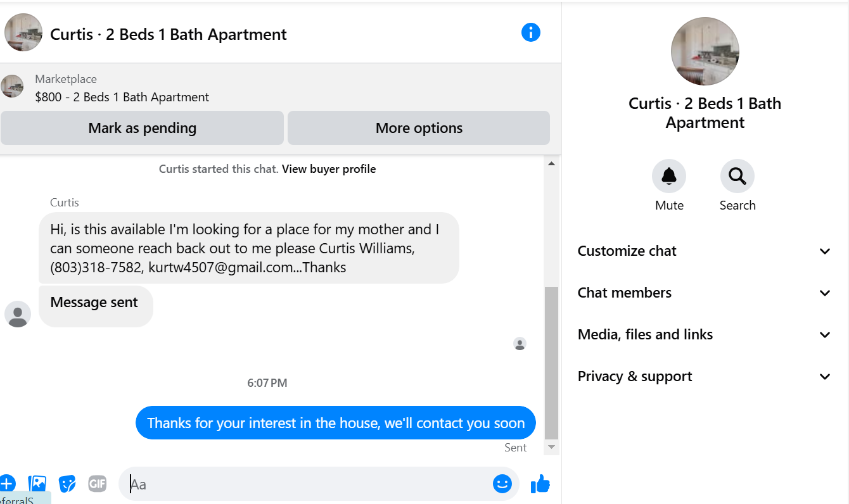The height and width of the screenshot is (504, 849).
Task: Send a thumbs-up like
Action: point(540,484)
